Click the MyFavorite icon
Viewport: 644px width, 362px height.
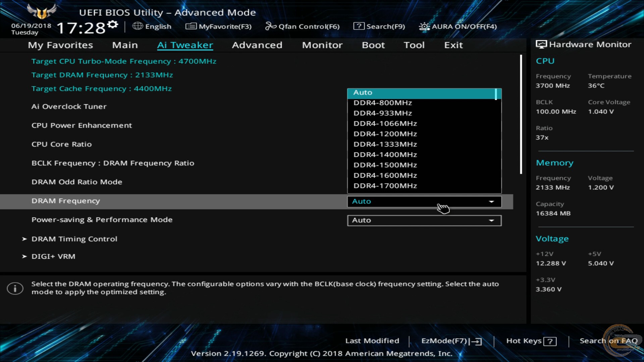pos(190,26)
